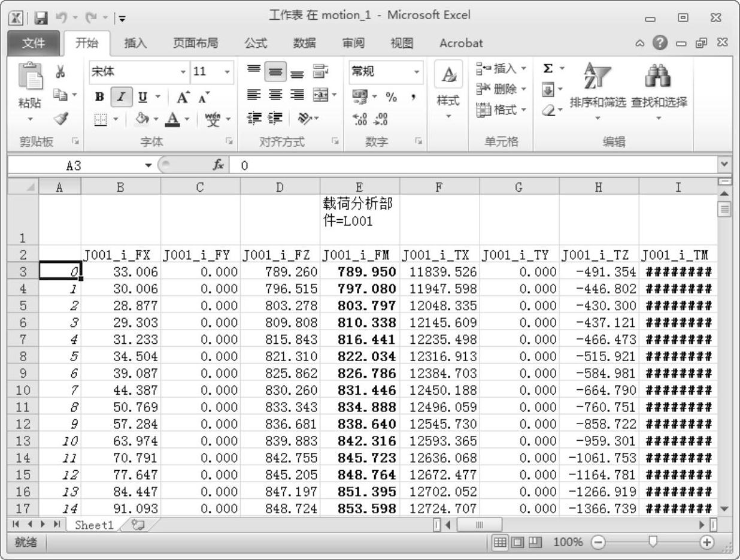
Task: Click the phonetic guide wén icon
Action: point(213,119)
